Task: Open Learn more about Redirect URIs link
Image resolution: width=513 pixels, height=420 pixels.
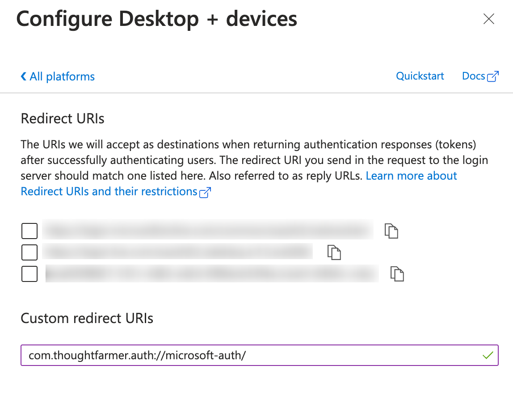Action: 411,176
